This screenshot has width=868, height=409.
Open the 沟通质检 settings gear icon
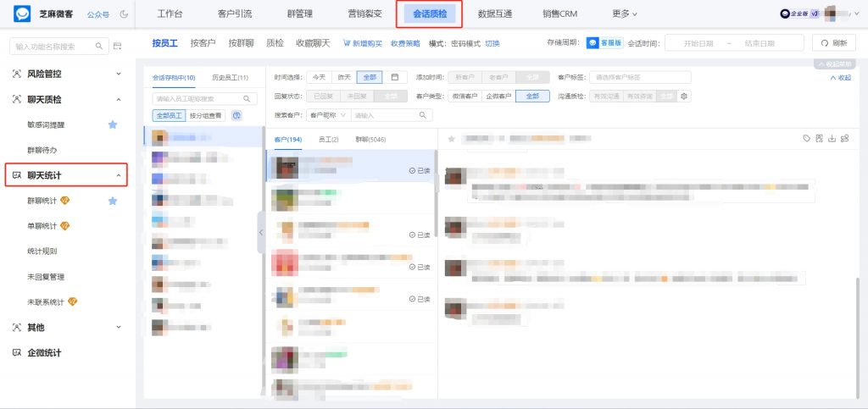tap(684, 96)
